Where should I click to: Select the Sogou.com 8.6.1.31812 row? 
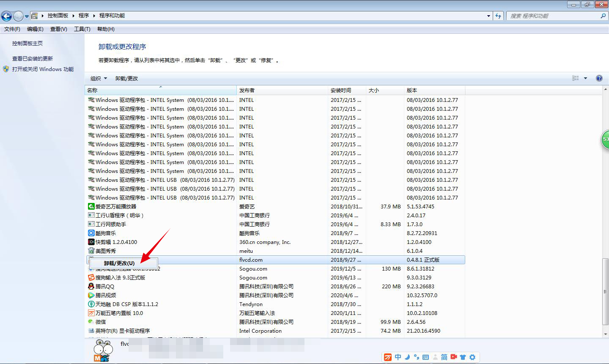tap(275, 269)
